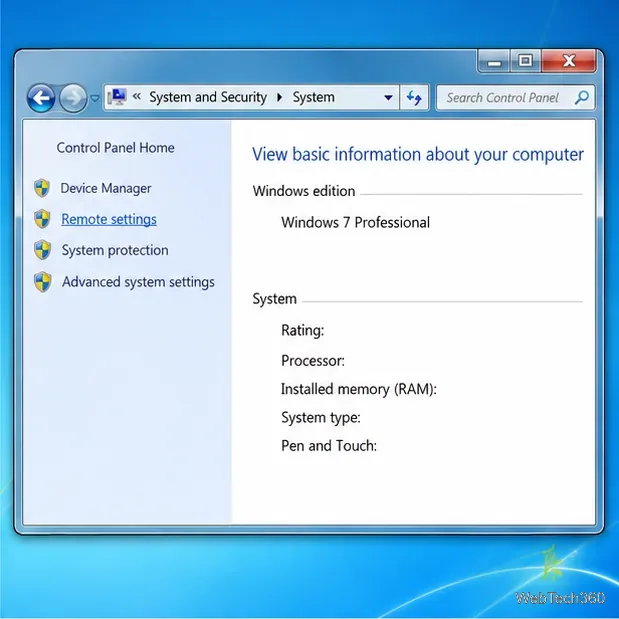Screen dimensions: 619x619
Task: Click the Installed memory (RAM): label
Action: point(359,389)
